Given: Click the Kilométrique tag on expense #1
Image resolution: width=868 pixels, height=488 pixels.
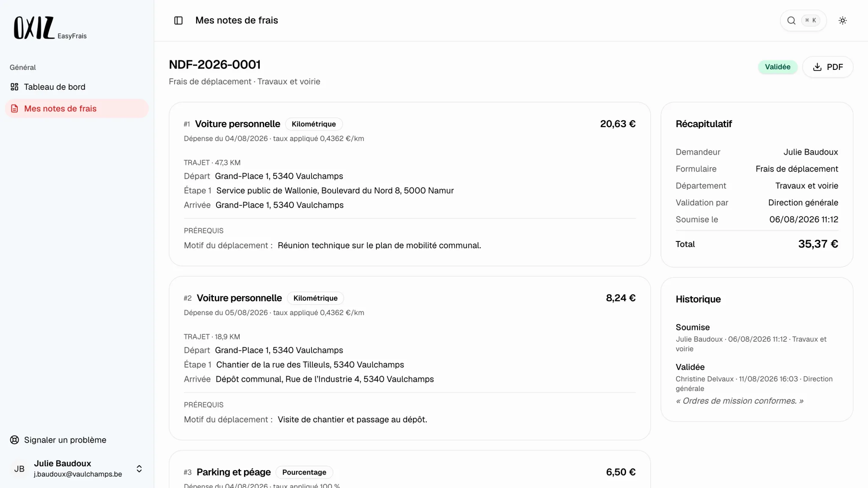Looking at the screenshot, I should click(x=314, y=124).
